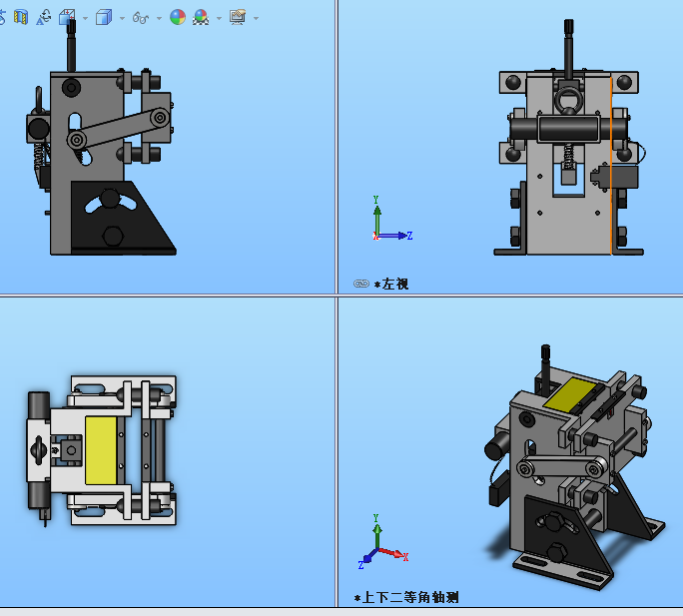Image resolution: width=683 pixels, height=616 pixels.
Task: Open the View Settings dropdown arrow
Action: point(256,18)
